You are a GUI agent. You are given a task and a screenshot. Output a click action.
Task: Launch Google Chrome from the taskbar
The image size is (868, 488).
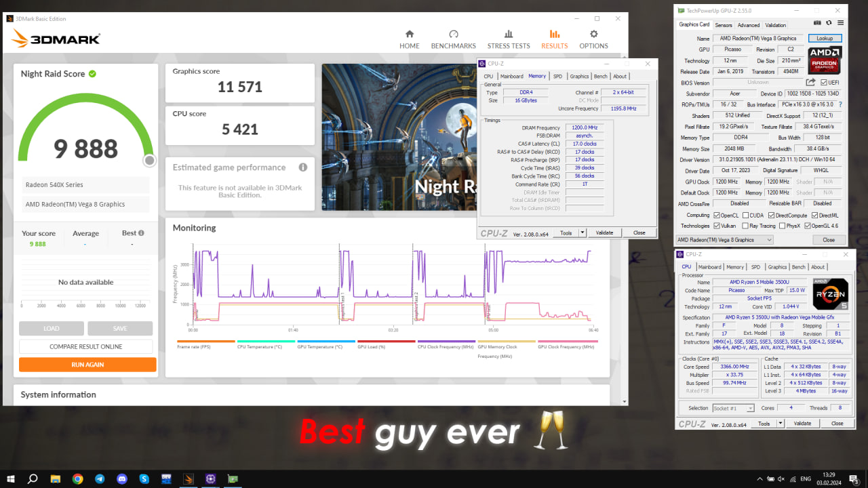[77, 479]
